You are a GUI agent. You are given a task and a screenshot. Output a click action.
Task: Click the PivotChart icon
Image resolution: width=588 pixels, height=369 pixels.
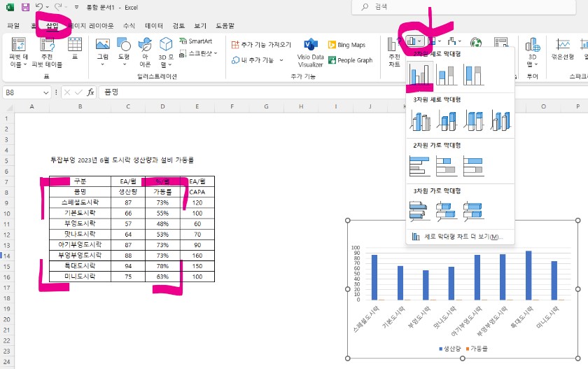501,43
